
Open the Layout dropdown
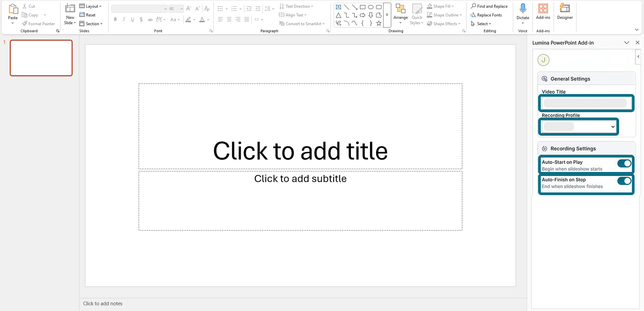(x=90, y=6)
